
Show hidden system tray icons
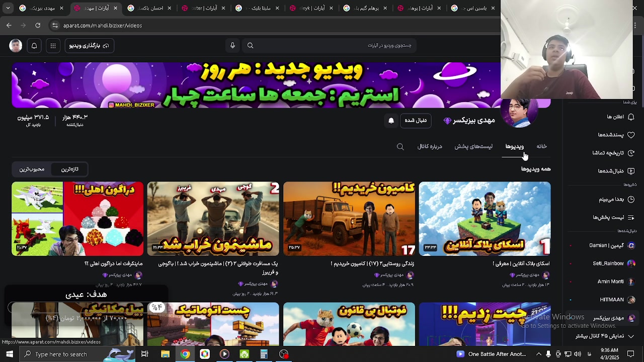pyautogui.click(x=539, y=354)
